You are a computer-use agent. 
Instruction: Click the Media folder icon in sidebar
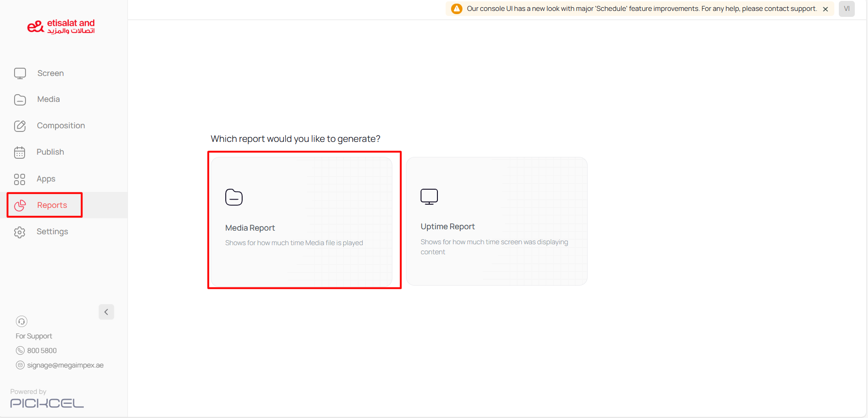point(20,100)
